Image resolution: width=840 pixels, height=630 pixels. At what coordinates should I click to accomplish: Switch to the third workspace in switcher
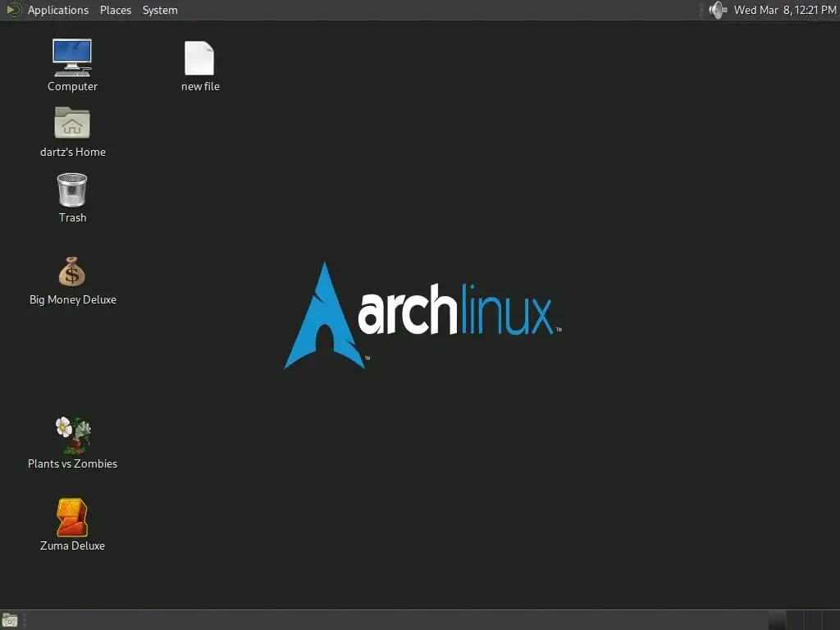[813, 620]
